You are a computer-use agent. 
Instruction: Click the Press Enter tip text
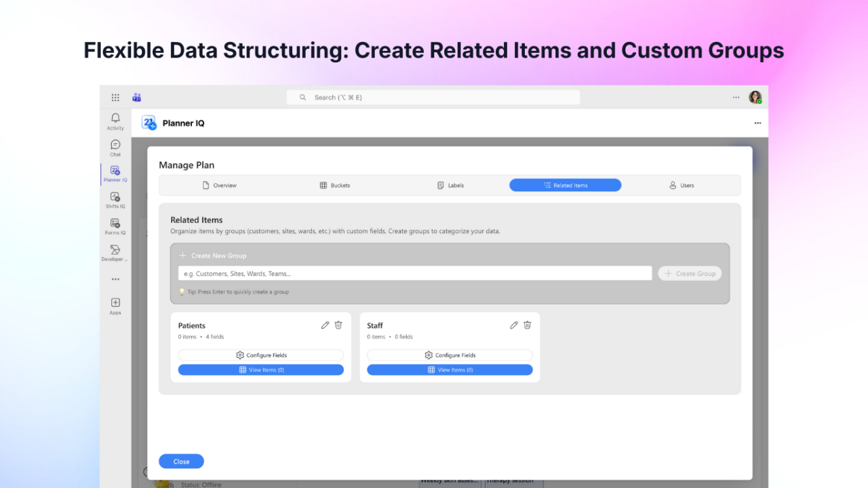[x=238, y=292]
